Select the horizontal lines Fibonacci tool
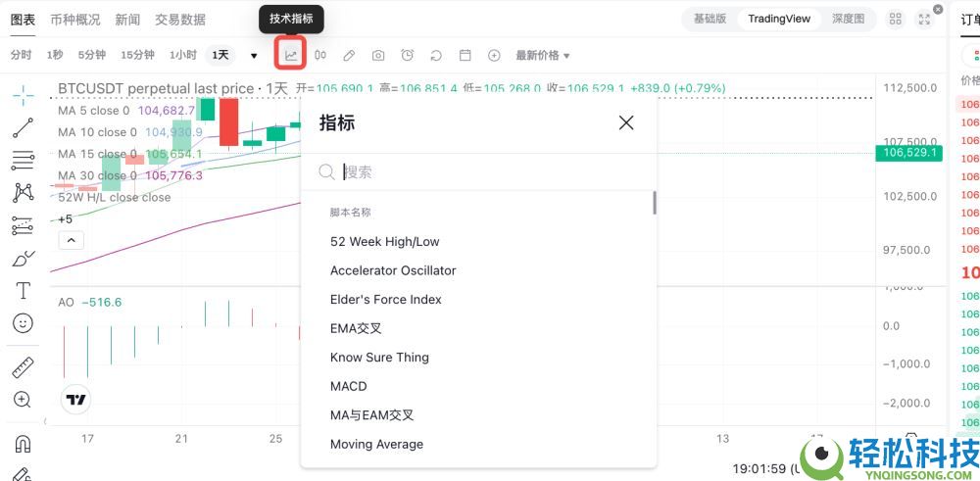This screenshot has width=980, height=481. pyautogui.click(x=24, y=160)
